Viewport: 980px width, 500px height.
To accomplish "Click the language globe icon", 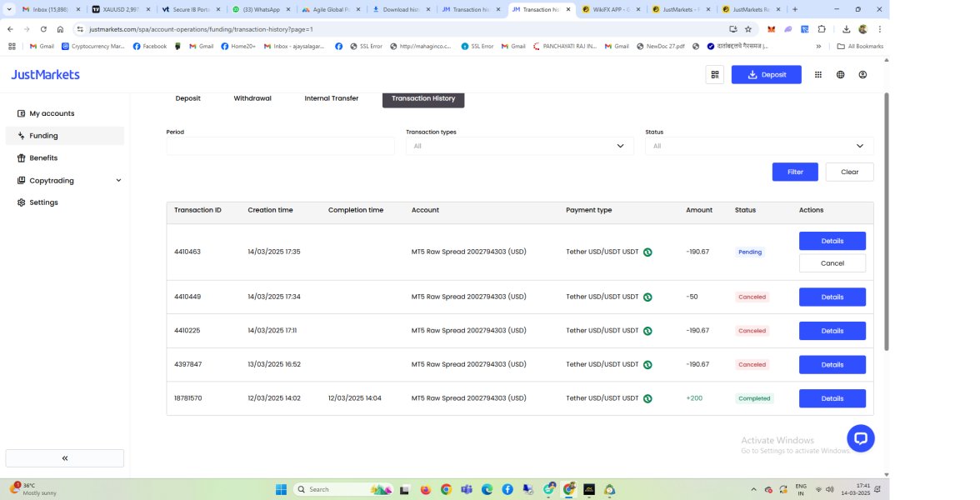I will [840, 74].
